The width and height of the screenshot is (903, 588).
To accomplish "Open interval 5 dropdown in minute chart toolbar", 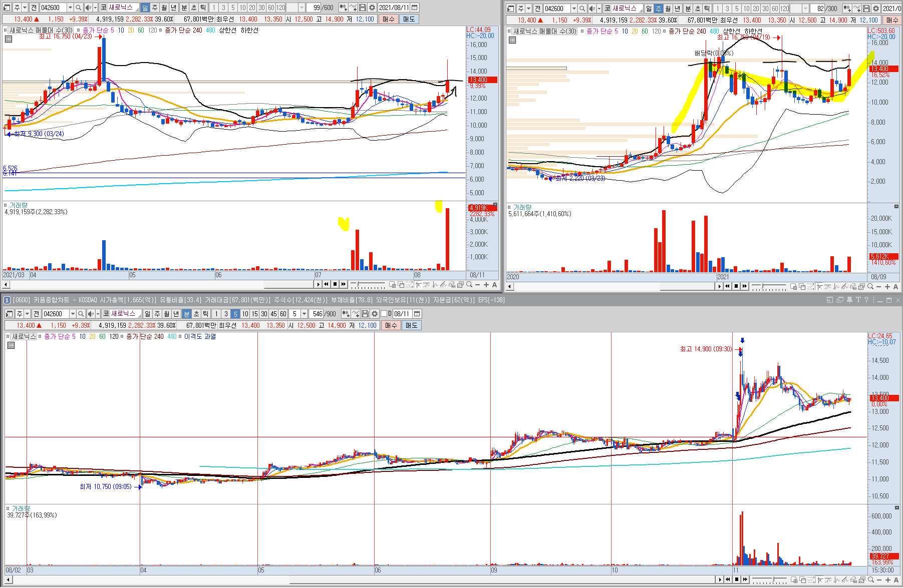I will click(304, 314).
